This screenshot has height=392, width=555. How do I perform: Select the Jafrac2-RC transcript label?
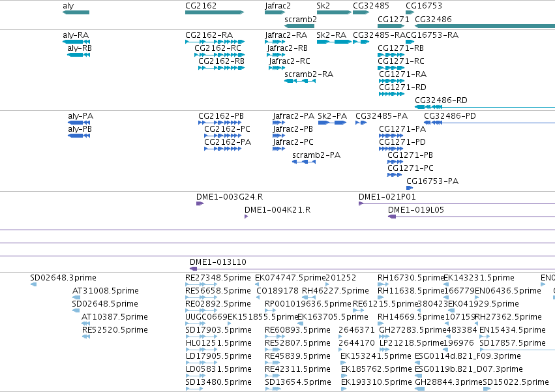(289, 61)
